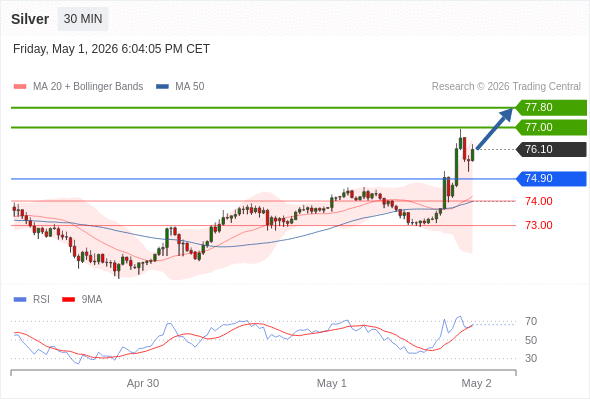The height and width of the screenshot is (400, 590).
Task: Click the 74.00 red support label
Action: click(x=539, y=201)
